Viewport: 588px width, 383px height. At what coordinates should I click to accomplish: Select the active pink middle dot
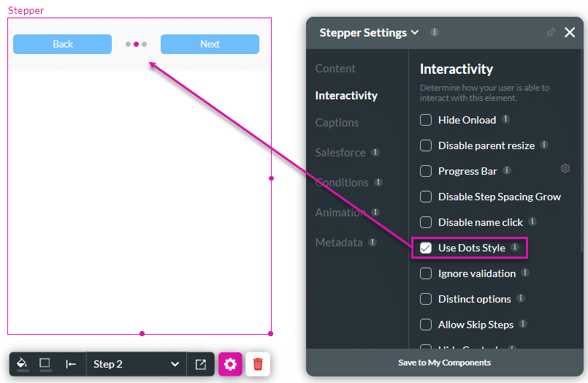[136, 45]
